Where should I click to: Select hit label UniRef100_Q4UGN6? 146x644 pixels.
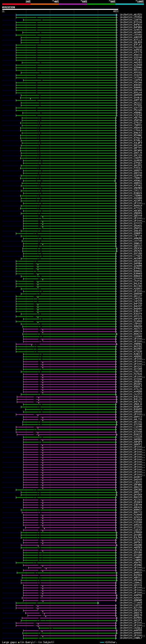point(131,545)
